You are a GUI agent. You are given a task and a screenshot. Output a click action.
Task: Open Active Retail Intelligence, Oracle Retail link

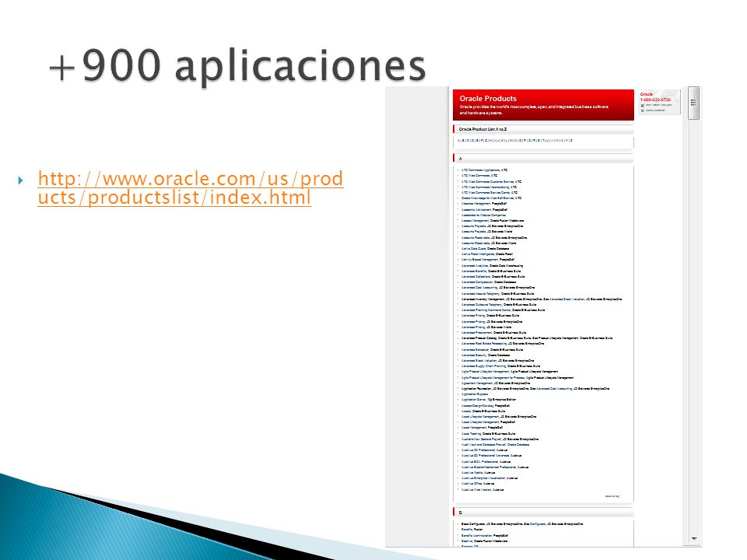point(487,254)
